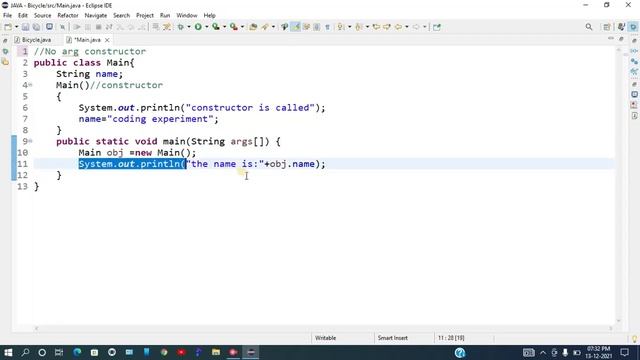This screenshot has width=640, height=360.
Task: Switch to the Bicycle.java tab
Action: point(33,40)
